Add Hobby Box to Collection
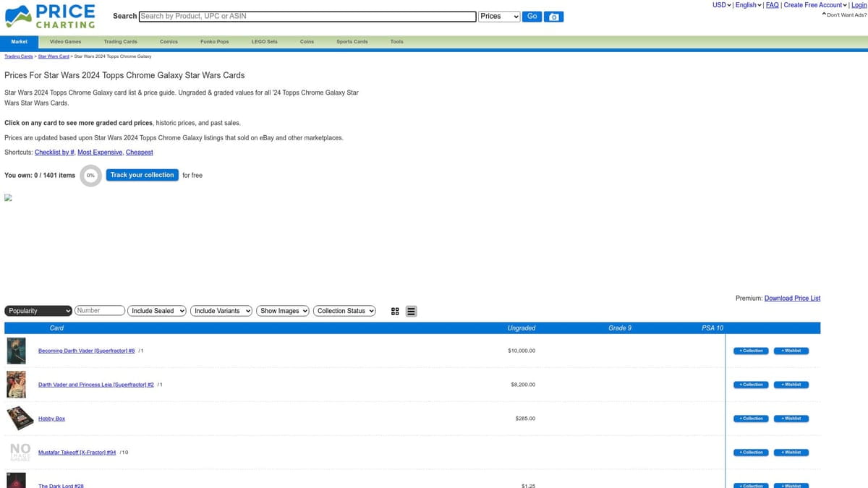Viewport: 868px width, 488px height. (x=750, y=419)
